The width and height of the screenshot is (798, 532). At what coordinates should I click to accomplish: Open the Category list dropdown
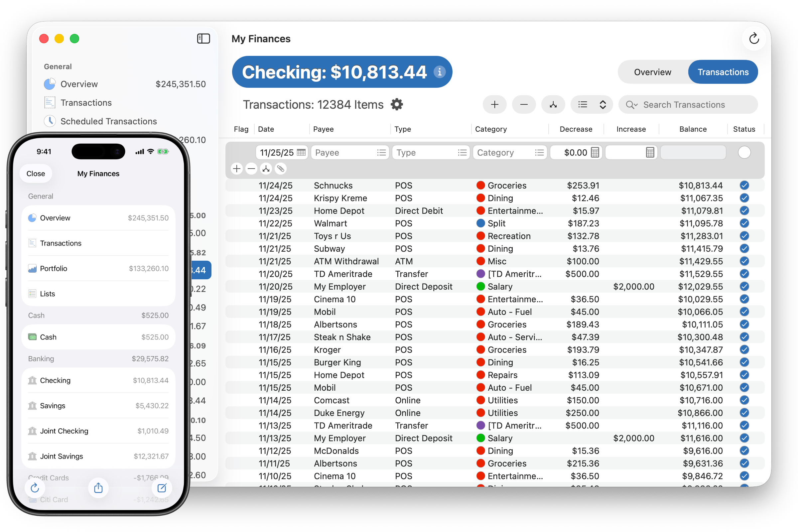[x=539, y=153]
